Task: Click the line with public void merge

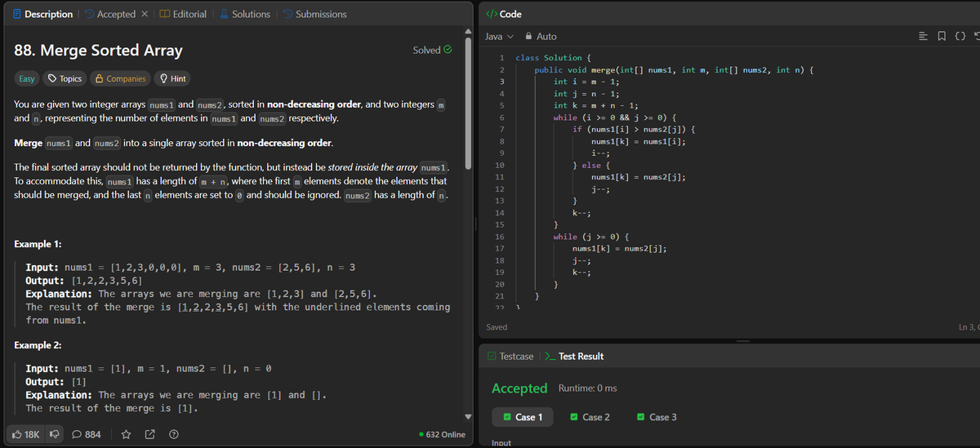Action: click(x=672, y=70)
